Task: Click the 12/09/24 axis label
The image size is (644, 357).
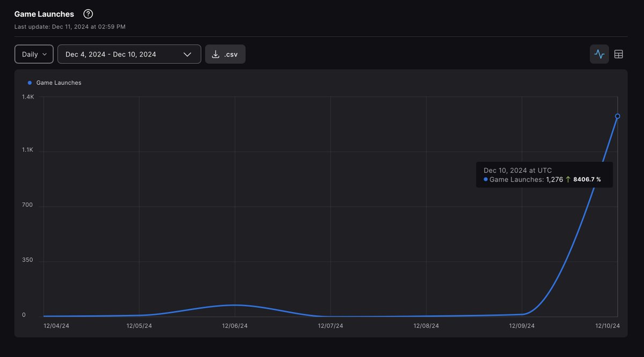Action: tap(522, 326)
